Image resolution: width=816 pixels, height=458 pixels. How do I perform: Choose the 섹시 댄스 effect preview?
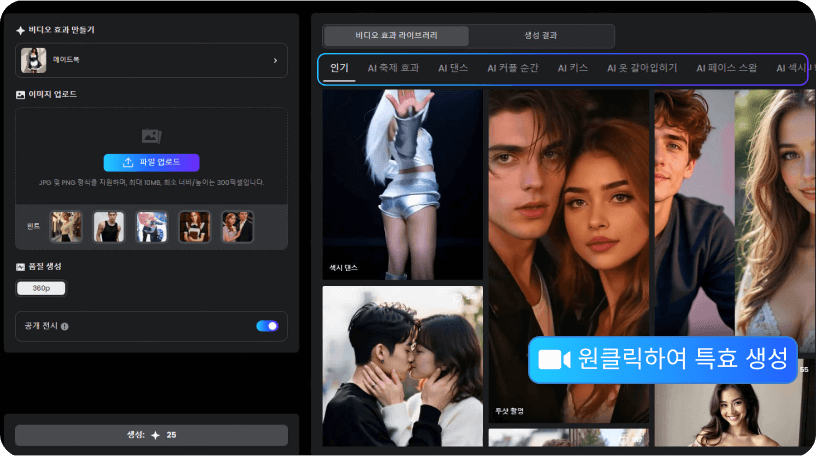pyautogui.click(x=402, y=185)
